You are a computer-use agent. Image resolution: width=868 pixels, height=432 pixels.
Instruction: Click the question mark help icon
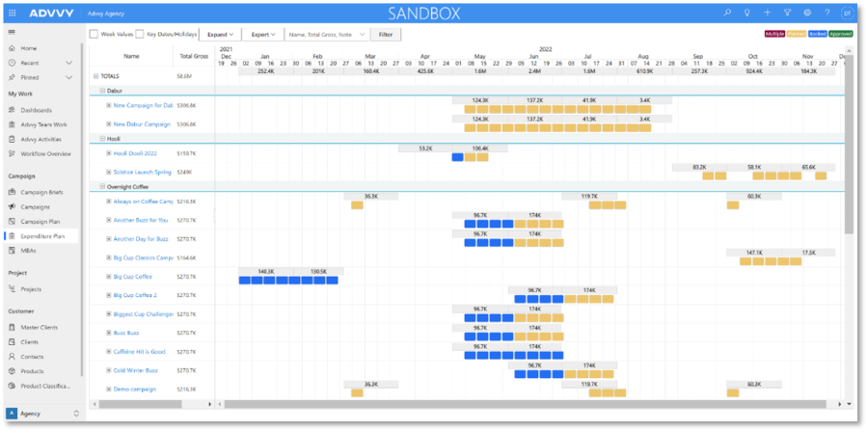826,13
